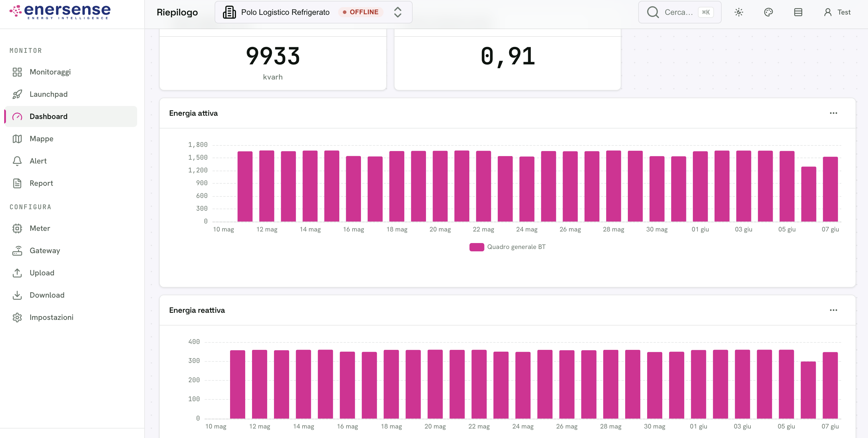The height and width of the screenshot is (438, 868).
Task: Click the Alert bell icon
Action: 17,161
